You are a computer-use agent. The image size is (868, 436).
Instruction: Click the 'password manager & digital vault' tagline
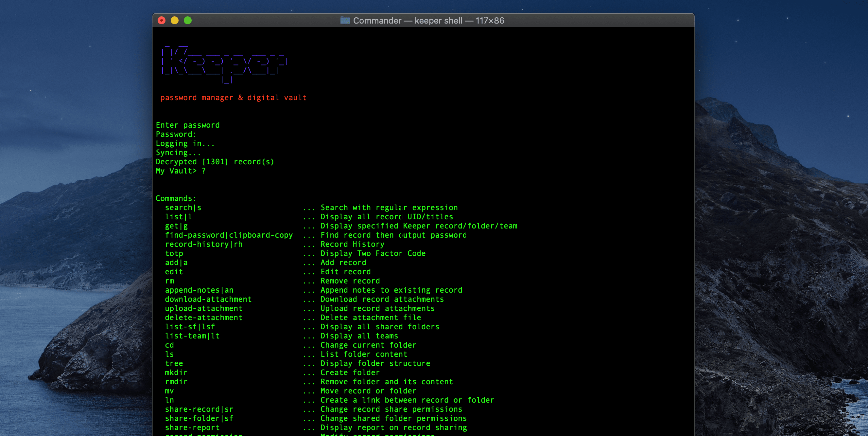click(x=233, y=98)
